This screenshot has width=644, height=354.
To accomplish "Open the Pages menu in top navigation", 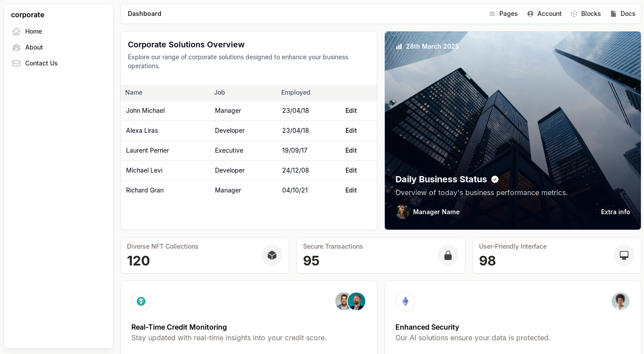I will [503, 14].
